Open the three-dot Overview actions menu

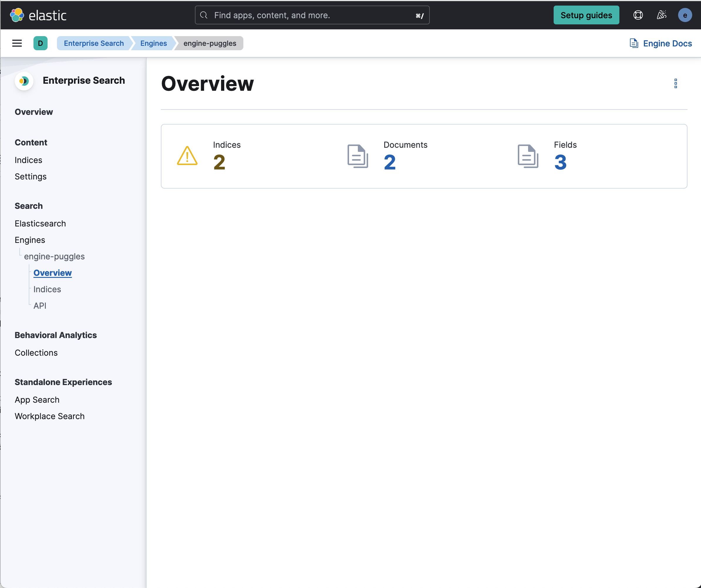(x=676, y=83)
